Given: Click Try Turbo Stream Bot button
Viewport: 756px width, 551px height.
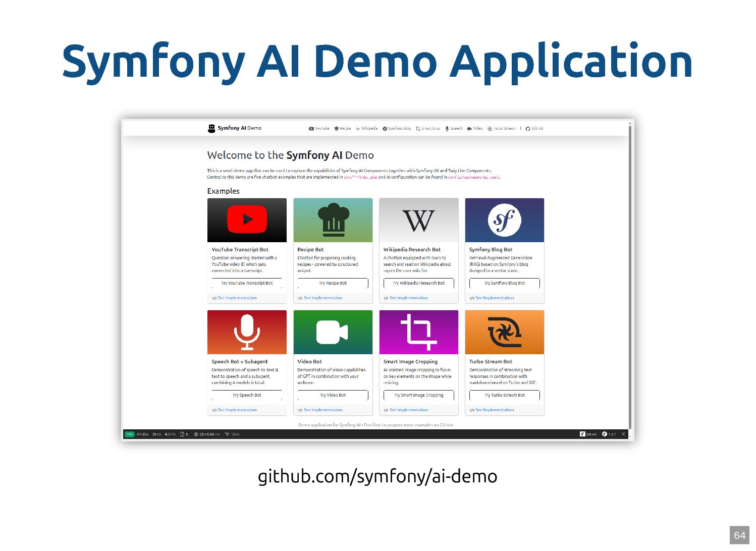Looking at the screenshot, I should (505, 396).
